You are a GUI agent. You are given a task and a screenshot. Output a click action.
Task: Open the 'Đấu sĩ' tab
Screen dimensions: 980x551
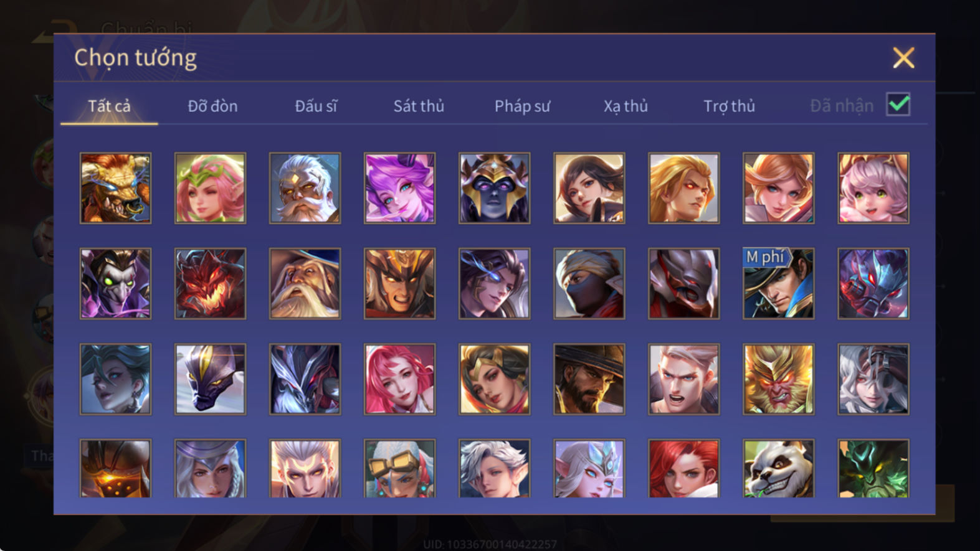(316, 106)
